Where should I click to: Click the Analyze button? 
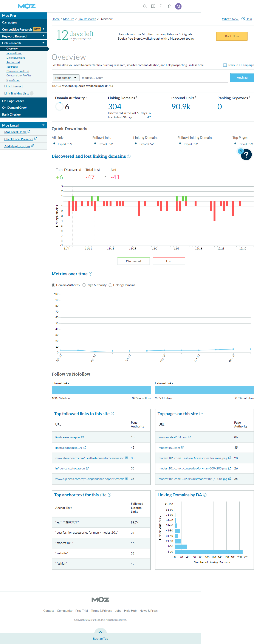242,77
